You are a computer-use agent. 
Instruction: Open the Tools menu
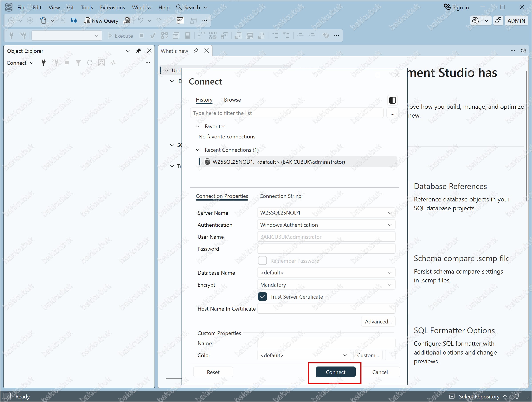tap(87, 8)
